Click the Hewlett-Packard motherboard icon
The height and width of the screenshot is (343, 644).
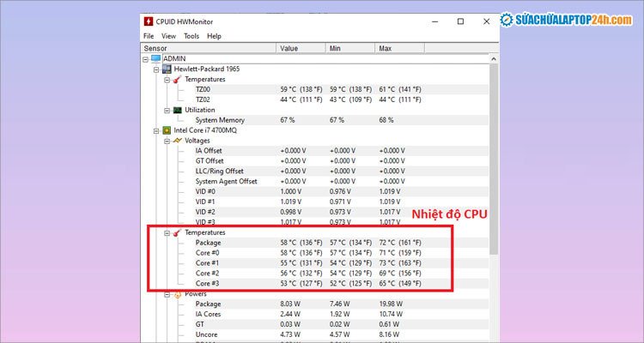(x=167, y=69)
